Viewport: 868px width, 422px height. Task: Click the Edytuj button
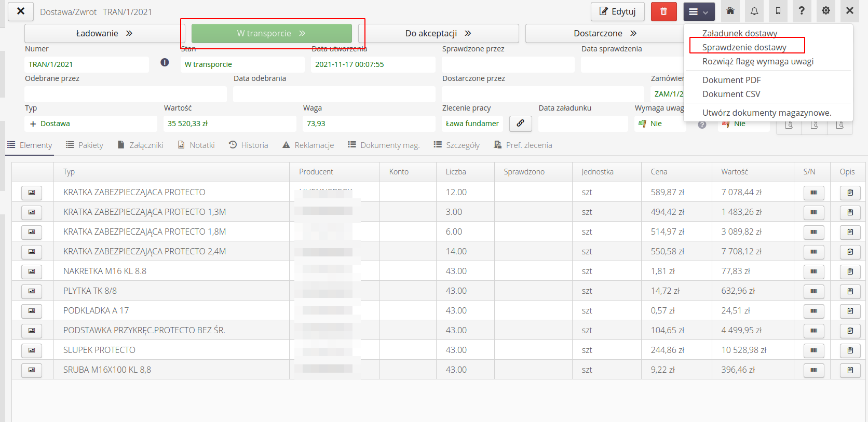(x=617, y=11)
